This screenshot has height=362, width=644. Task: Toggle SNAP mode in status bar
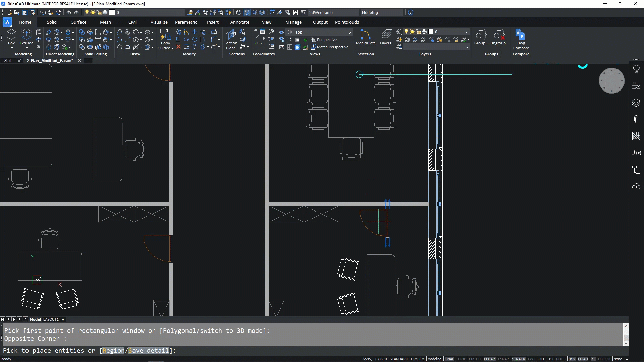[449, 359]
